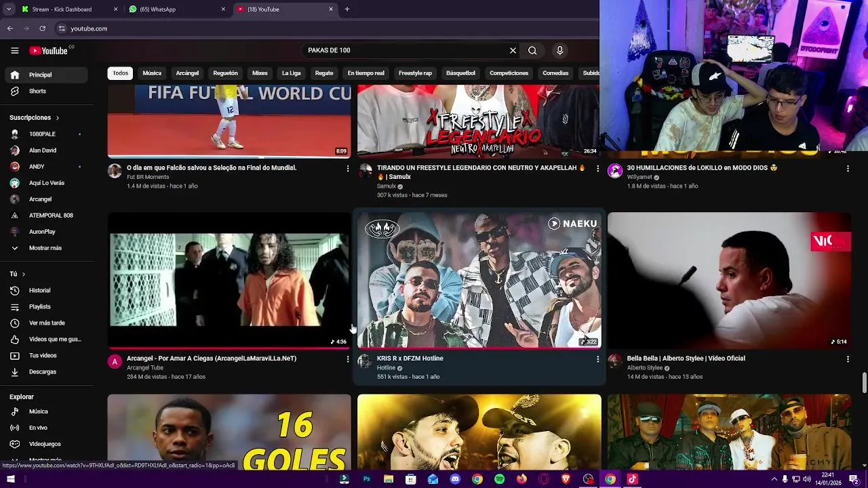Open the ANDY channel in subscriptions
This screenshot has width=868, height=488.
tap(47, 167)
